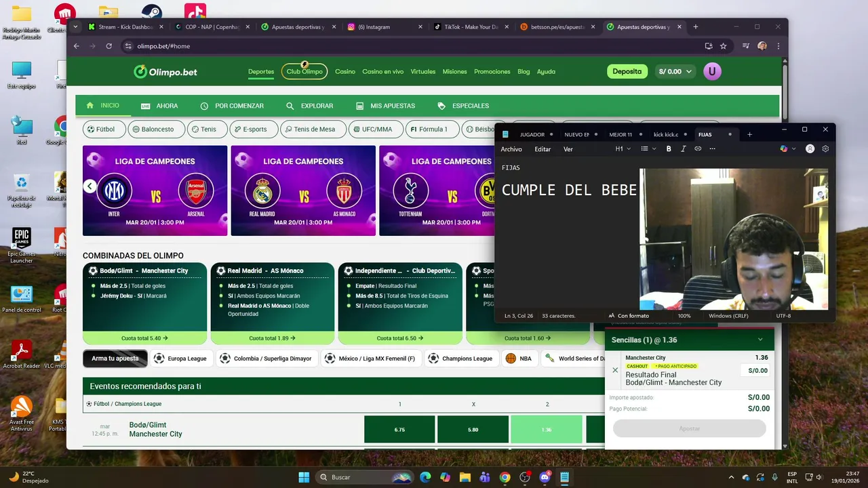Click the EXPLORAR search tab
The width and height of the screenshot is (868, 488).
[310, 106]
